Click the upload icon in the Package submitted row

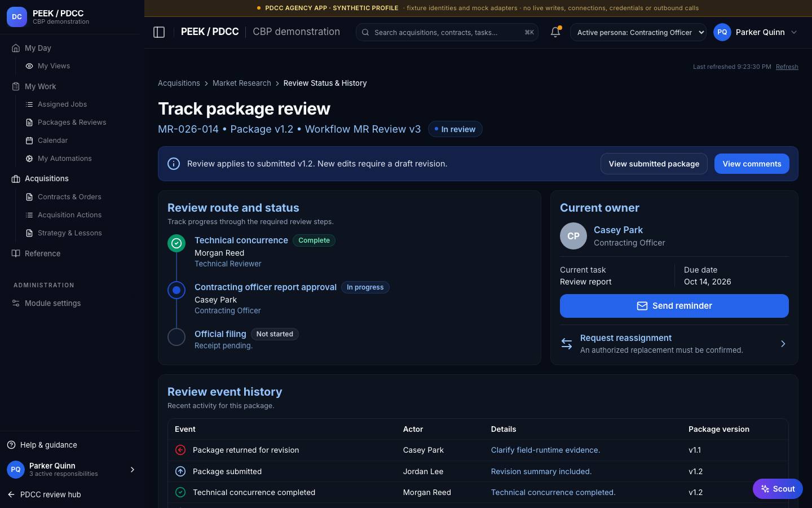tap(180, 471)
